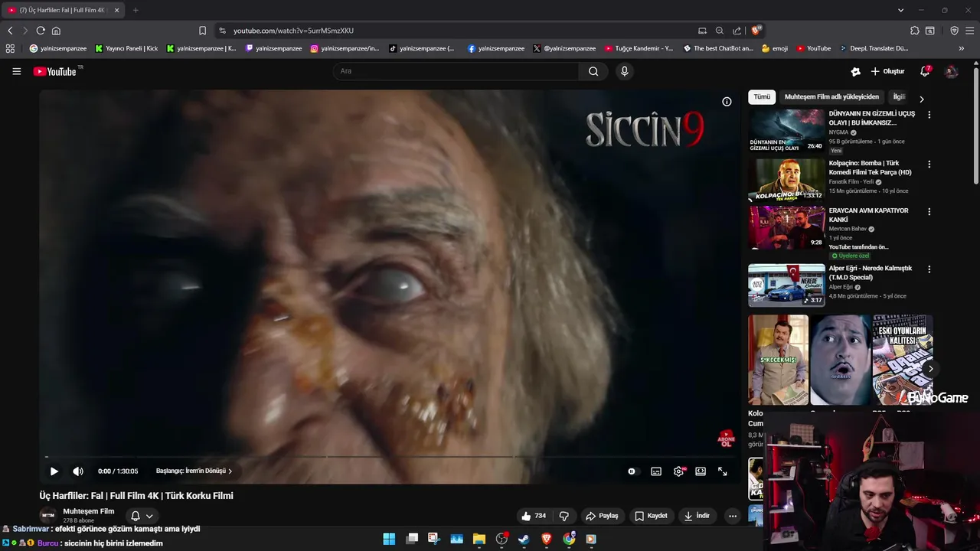Show more filter chips with arrow
This screenshot has width=980, height=551.
click(921, 99)
